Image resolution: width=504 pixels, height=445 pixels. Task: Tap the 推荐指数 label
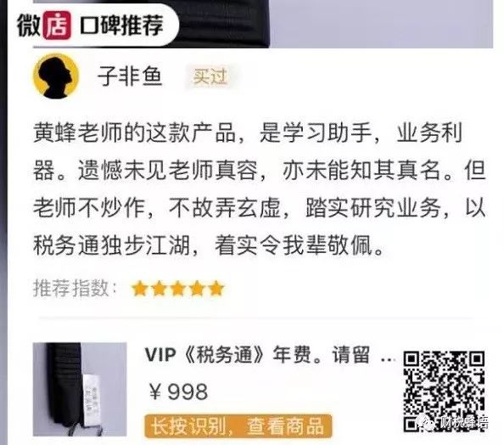coord(76,288)
